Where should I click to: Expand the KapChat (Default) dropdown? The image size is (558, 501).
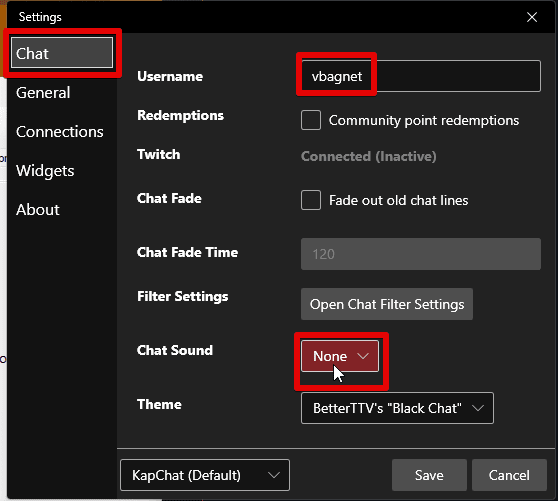tap(205, 475)
